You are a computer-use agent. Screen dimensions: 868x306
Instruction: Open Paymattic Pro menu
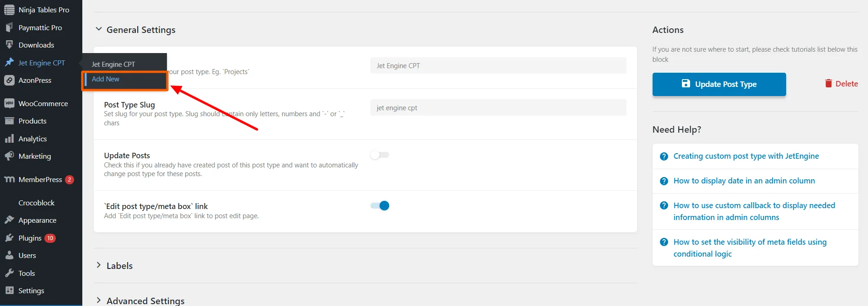click(x=41, y=27)
